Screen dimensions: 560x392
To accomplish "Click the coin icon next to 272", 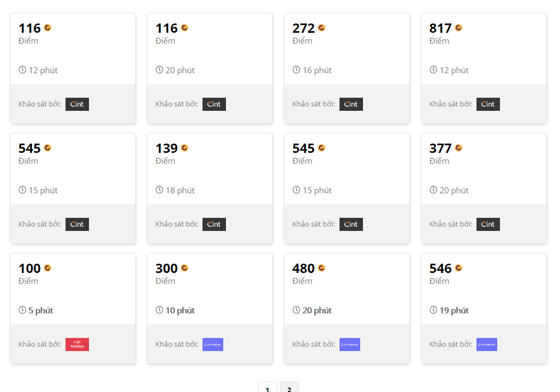I will click(321, 28).
